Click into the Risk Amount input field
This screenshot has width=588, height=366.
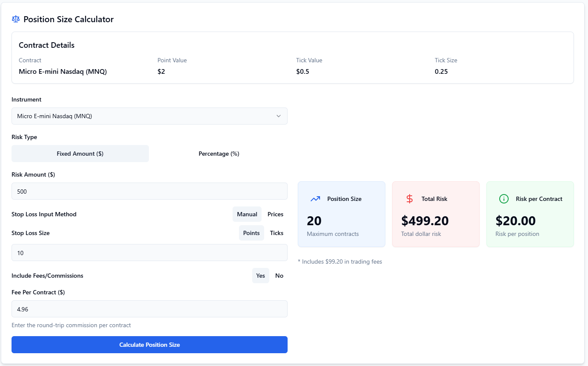pos(149,192)
